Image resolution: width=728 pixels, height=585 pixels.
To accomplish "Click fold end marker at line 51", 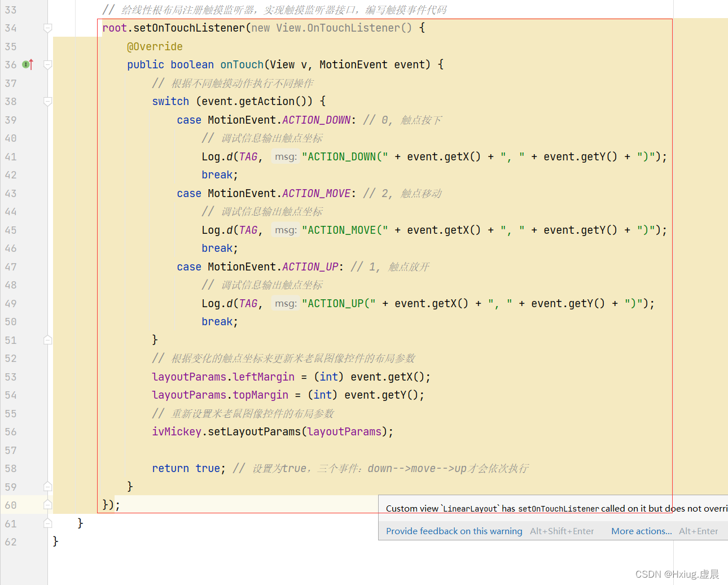I will pos(48,340).
